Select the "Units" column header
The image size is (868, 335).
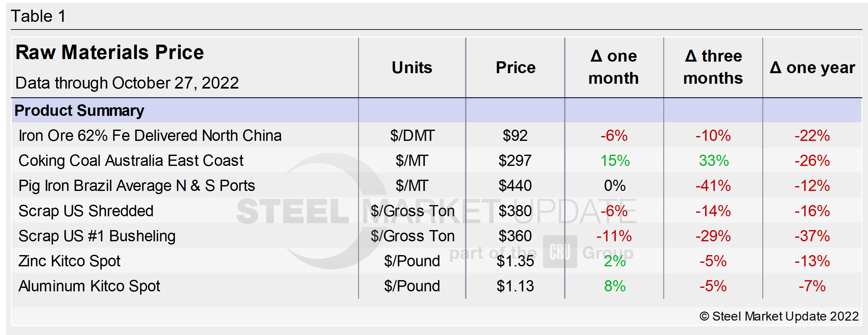pos(412,67)
